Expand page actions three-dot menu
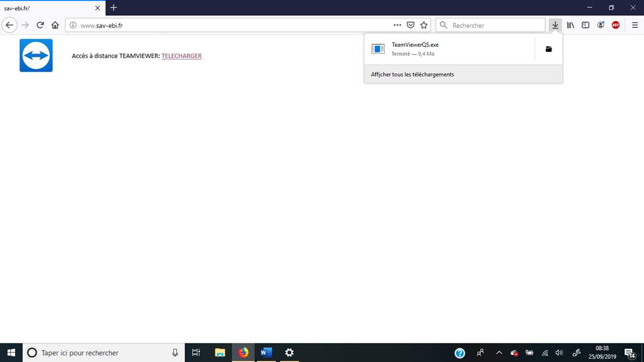 397,25
